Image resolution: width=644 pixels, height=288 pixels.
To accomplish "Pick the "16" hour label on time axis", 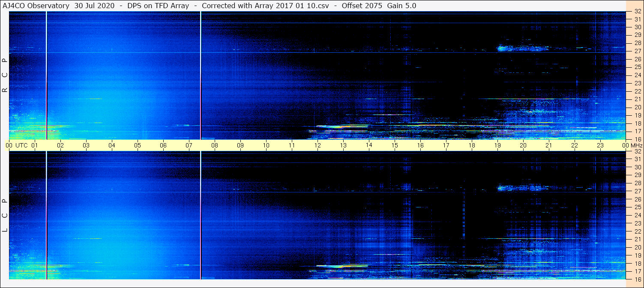I will [x=420, y=145].
